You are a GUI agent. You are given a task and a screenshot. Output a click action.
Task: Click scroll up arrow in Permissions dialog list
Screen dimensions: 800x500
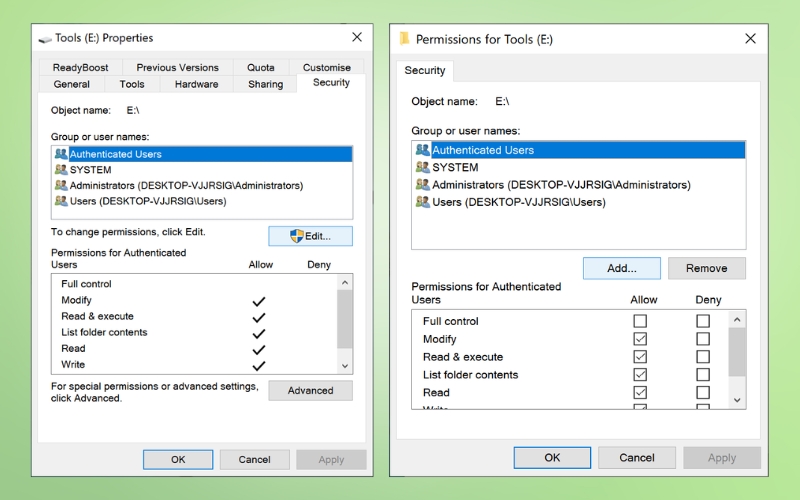(x=738, y=319)
